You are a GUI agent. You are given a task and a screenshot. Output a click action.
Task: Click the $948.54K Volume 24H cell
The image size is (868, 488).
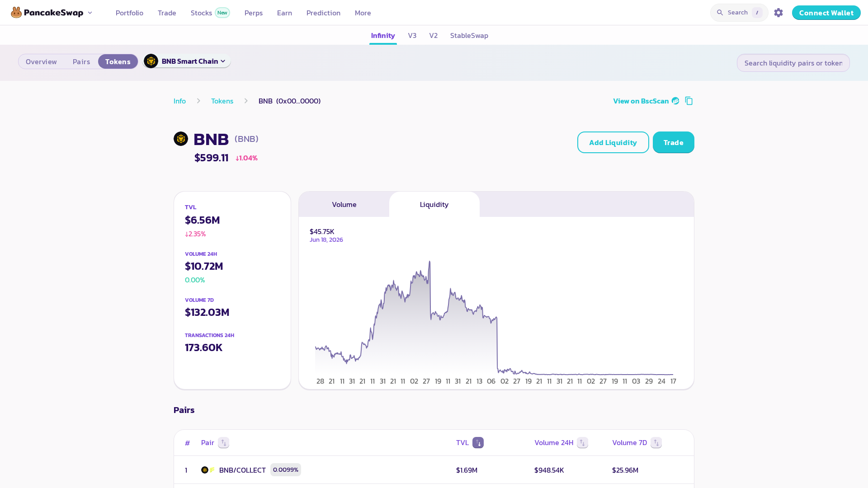[x=549, y=470]
